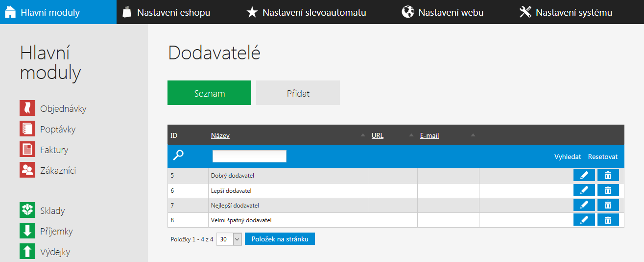Screen dimensions: 644x262
Task: Sort table by Název column arrow
Action: click(x=363, y=135)
